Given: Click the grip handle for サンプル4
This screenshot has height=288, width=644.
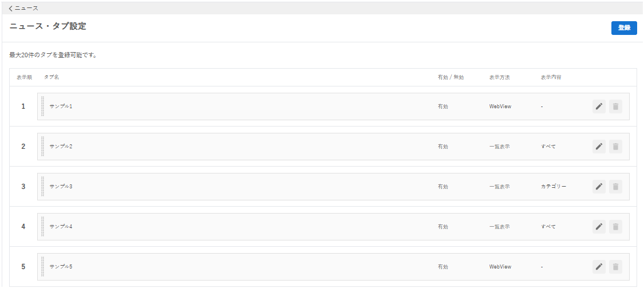Looking at the screenshot, I should pos(43,227).
